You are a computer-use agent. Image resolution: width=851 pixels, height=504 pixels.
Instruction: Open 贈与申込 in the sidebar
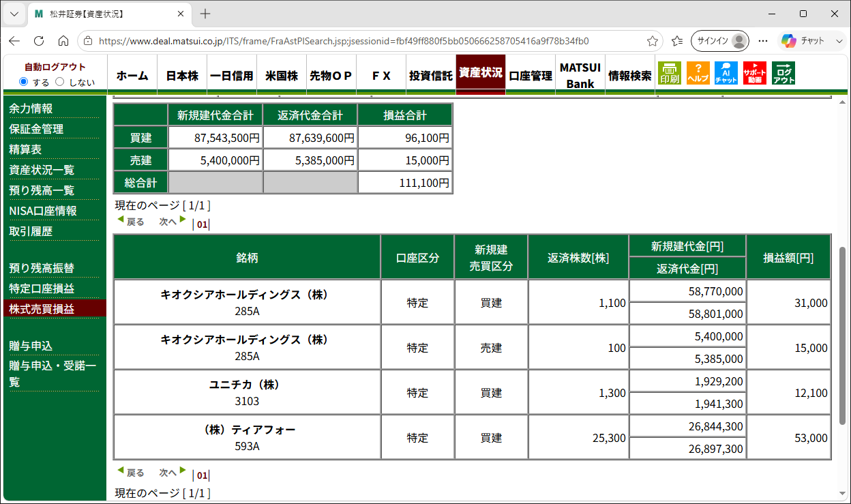(31, 346)
